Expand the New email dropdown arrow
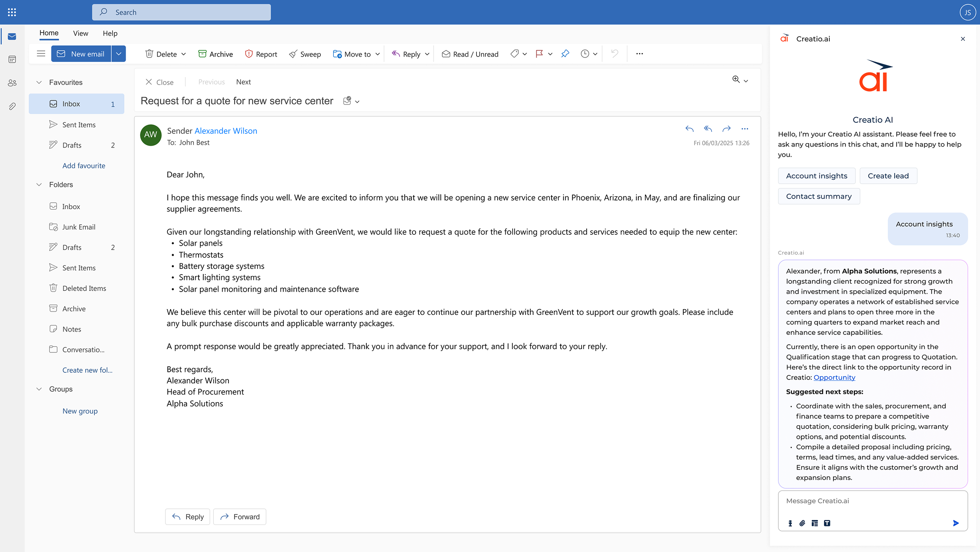 point(119,54)
